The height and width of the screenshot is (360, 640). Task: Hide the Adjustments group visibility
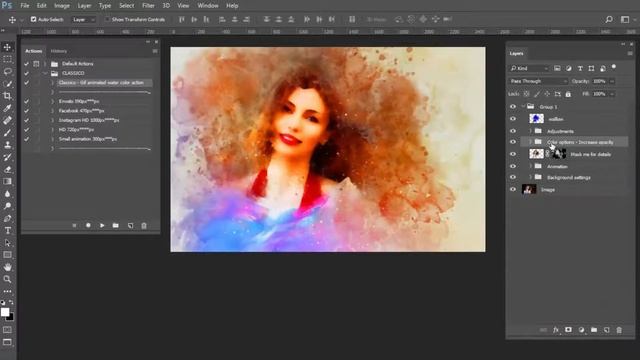click(x=513, y=131)
